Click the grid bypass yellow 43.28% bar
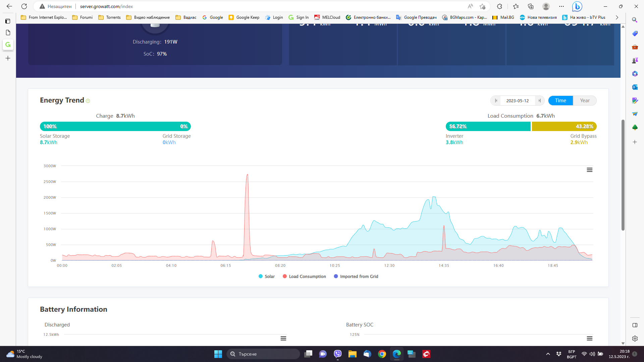 (564, 126)
